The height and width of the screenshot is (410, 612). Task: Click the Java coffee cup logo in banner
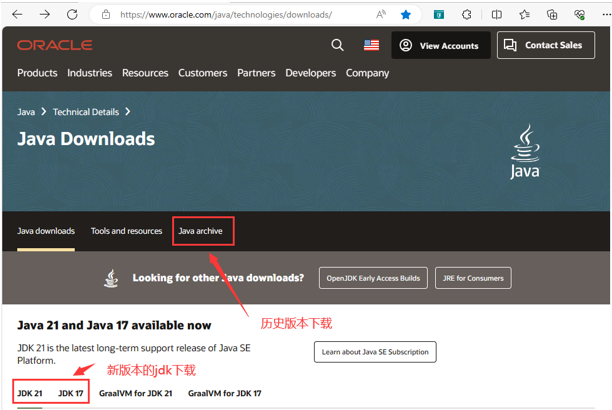525,152
